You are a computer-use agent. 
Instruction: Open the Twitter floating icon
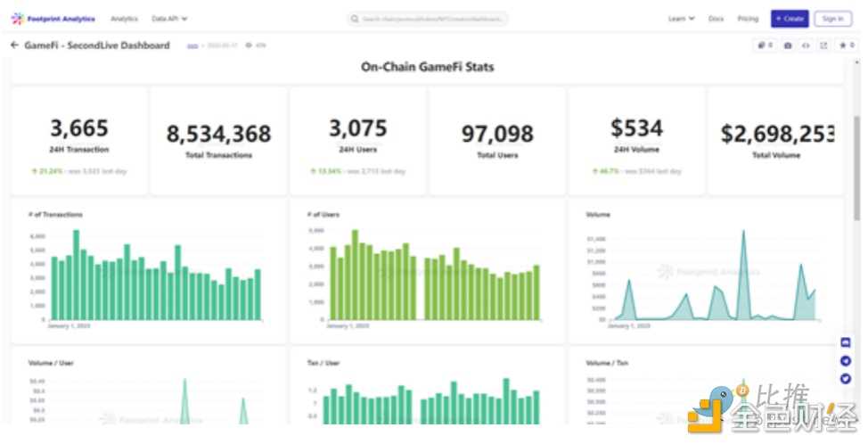coord(846,378)
